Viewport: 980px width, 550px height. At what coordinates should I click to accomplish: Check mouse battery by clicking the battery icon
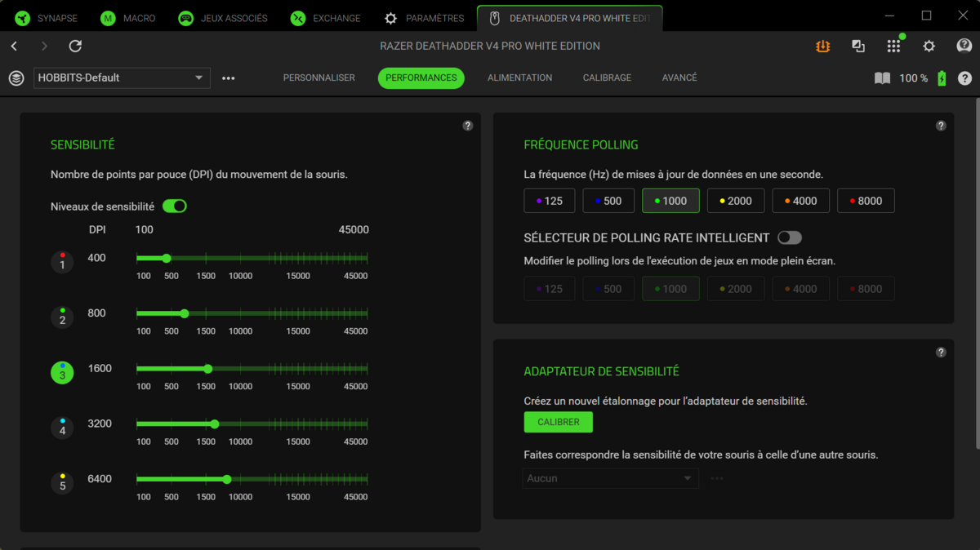click(x=941, y=78)
